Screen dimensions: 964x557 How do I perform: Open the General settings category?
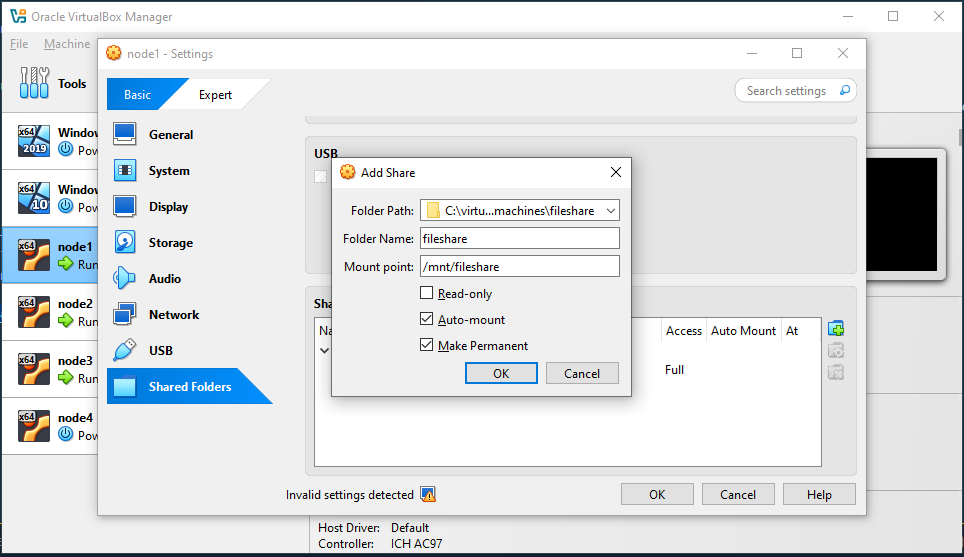[170, 135]
